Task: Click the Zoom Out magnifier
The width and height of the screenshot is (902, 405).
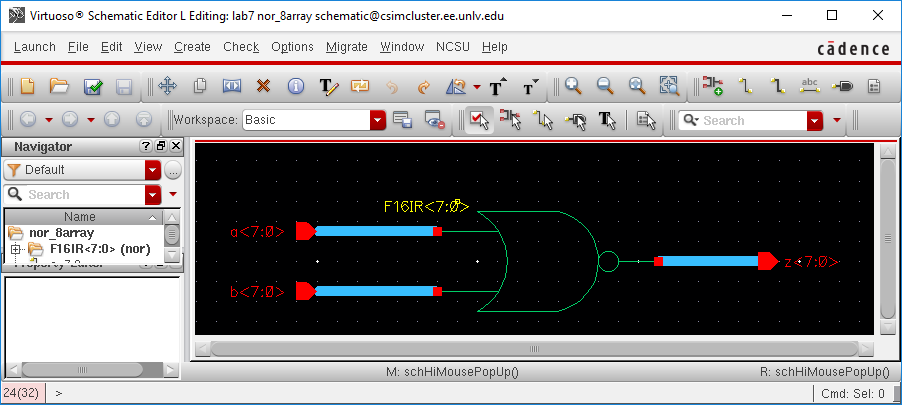Action: click(605, 86)
